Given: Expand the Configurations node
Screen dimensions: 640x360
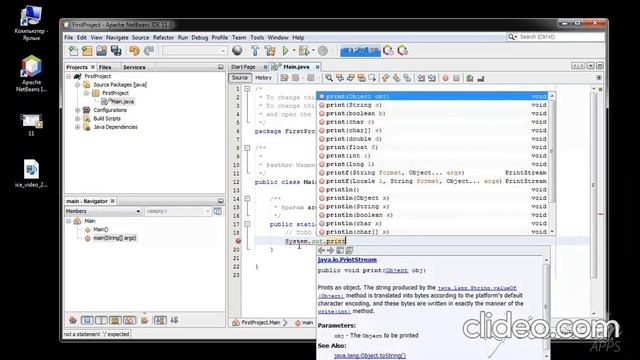Looking at the screenshot, I should (x=78, y=110).
